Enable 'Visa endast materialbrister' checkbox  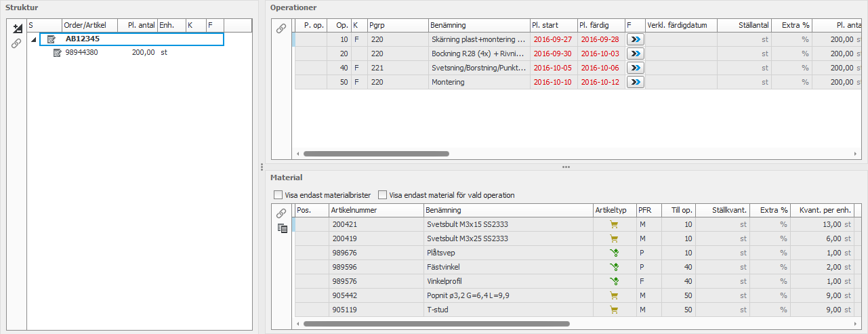(x=278, y=195)
